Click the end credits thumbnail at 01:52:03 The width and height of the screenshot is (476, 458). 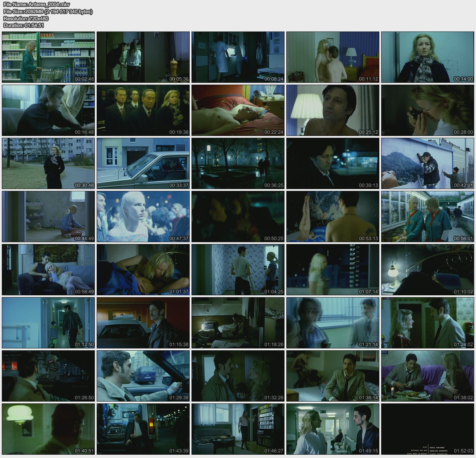tap(428, 429)
